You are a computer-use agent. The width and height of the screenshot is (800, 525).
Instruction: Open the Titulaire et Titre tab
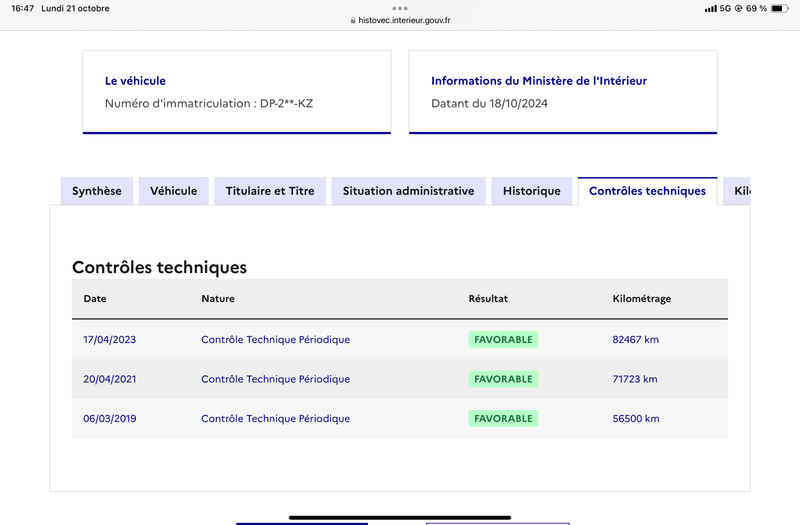270,191
